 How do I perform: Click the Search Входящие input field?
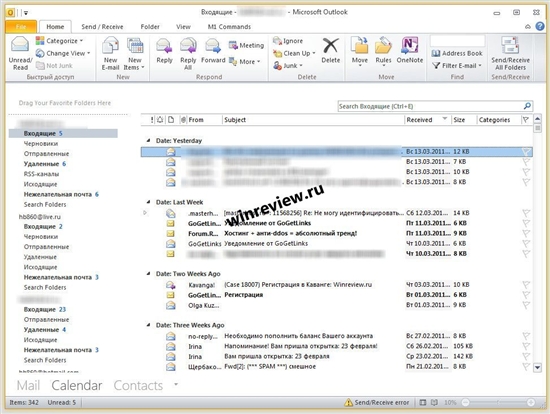(430, 106)
